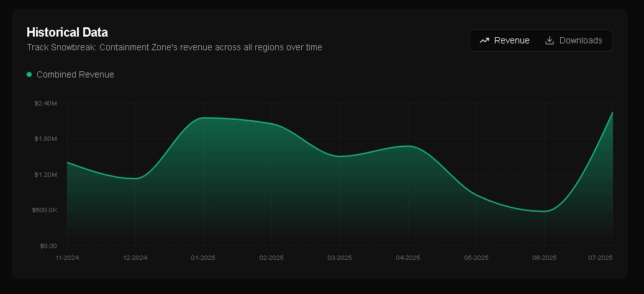This screenshot has height=294, width=644.
Task: Click the 04-2025 bump on revenue line
Action: coord(408,146)
